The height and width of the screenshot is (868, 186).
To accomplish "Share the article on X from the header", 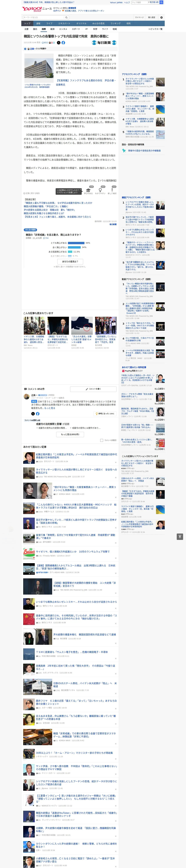I will click(x=59, y=43).
